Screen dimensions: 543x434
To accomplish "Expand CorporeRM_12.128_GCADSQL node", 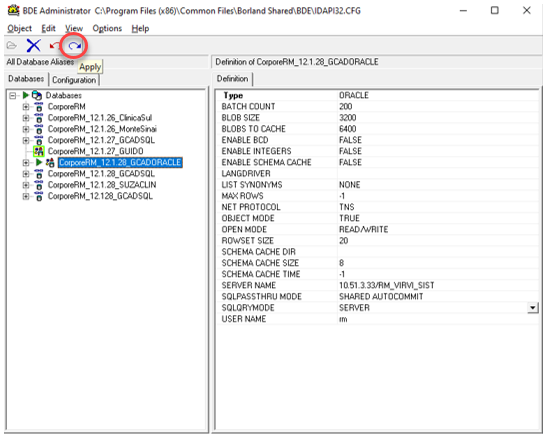I will pyautogui.click(x=26, y=196).
